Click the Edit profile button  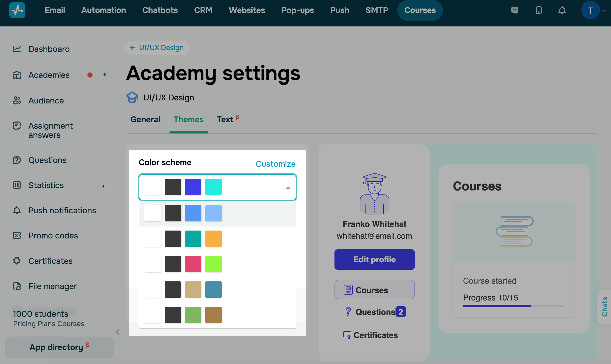[374, 259]
